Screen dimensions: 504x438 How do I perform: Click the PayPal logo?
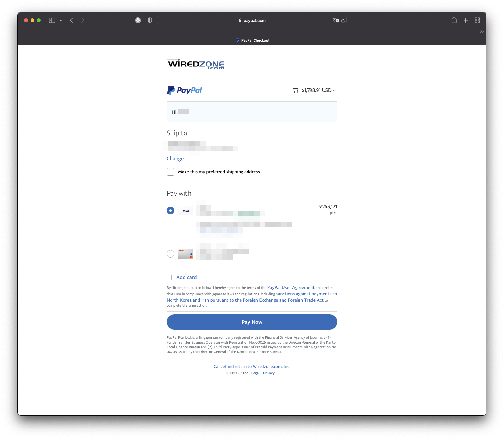click(185, 90)
